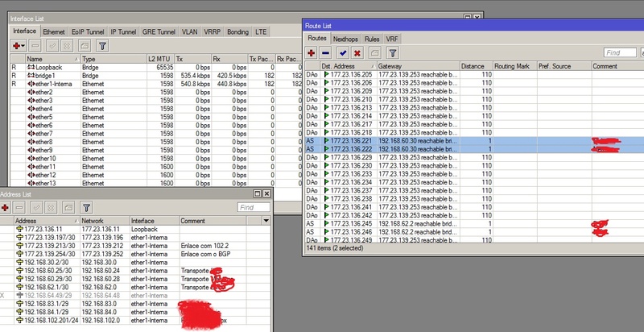Open add-interface type dropdown arrow
Viewport: 644px width, 332px height.
click(x=23, y=46)
